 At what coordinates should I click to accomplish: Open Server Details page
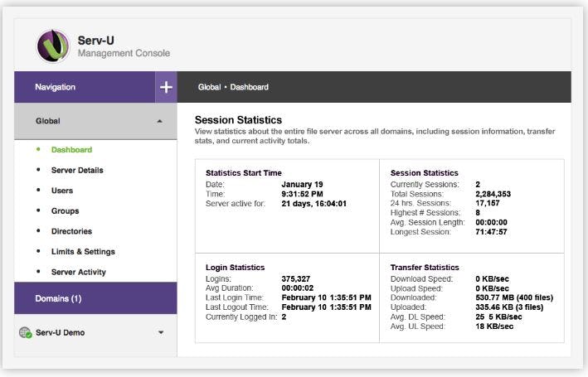77,171
